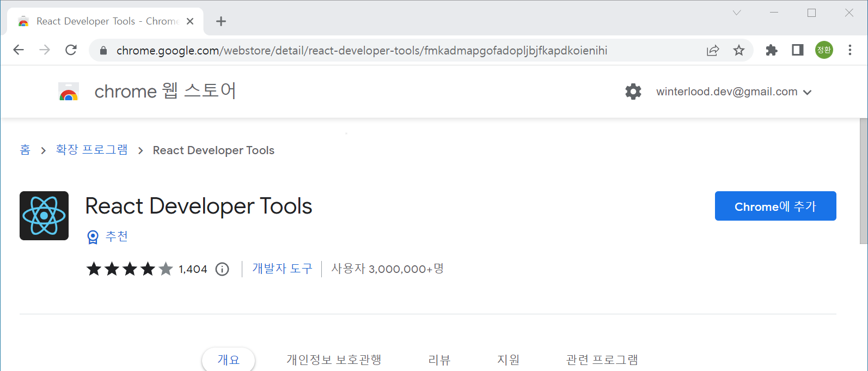Click the 사용자 3,000,000+명 text
Image resolution: width=868 pixels, height=371 pixels.
pos(388,269)
